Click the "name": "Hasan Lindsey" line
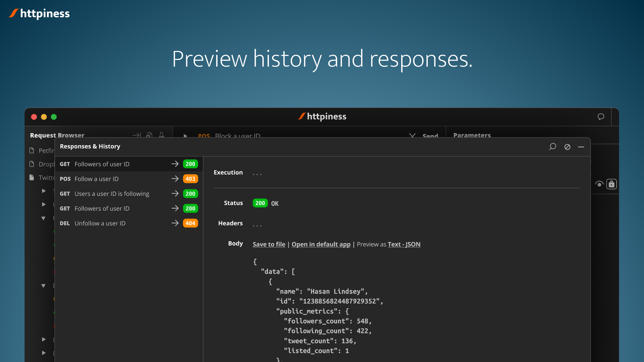644x362 pixels. pos(322,291)
